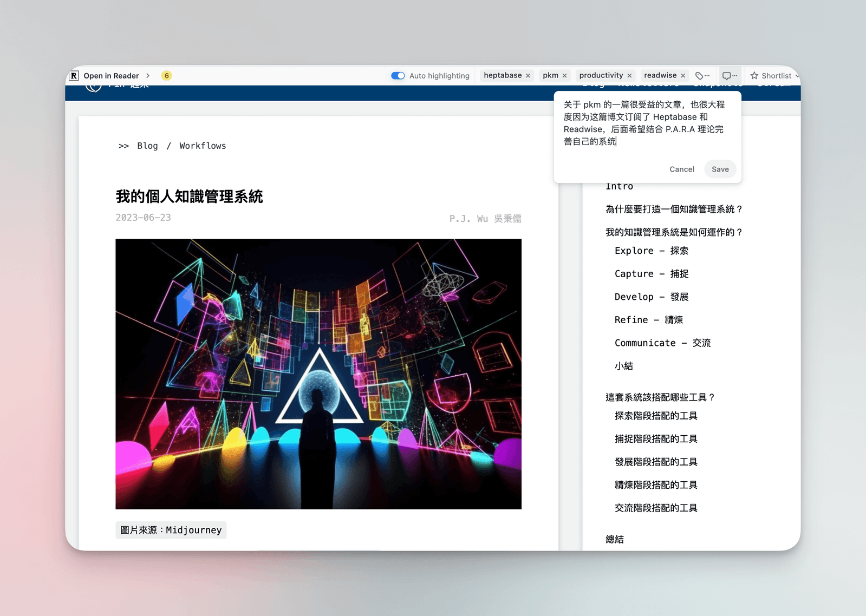
Task: Remove the heptabase tag
Action: (x=528, y=76)
